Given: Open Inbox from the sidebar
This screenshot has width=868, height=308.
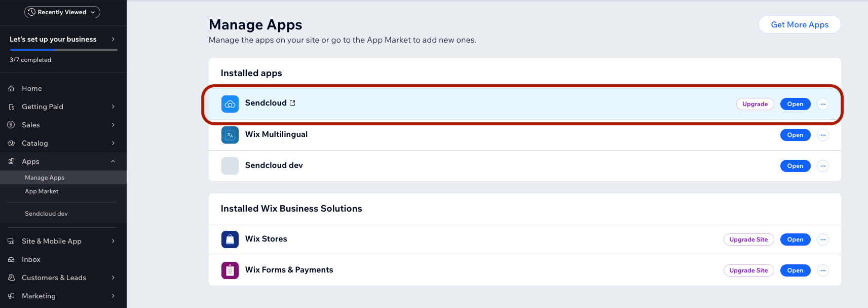Looking at the screenshot, I should [63, 259].
